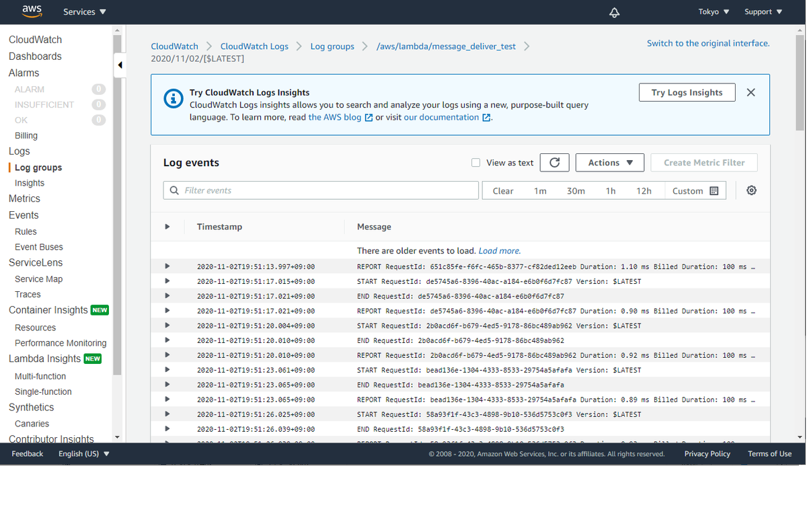807x532 pixels.
Task: Refresh the log events list
Action: pos(555,163)
